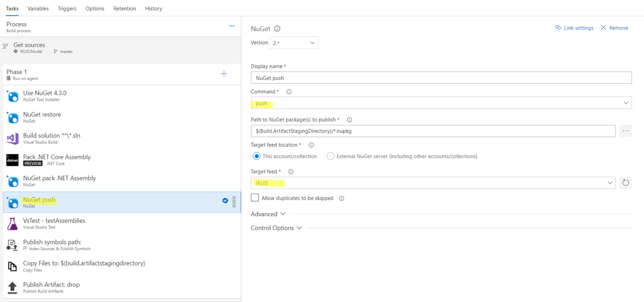Click the NuGet push task icon
Viewport: 644px width, 302px height.
pyautogui.click(x=12, y=203)
